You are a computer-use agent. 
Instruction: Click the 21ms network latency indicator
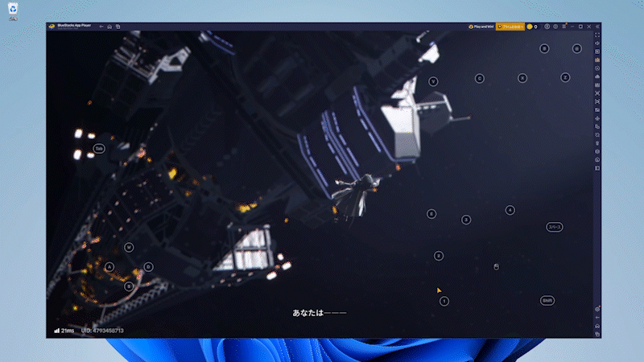[x=65, y=331]
